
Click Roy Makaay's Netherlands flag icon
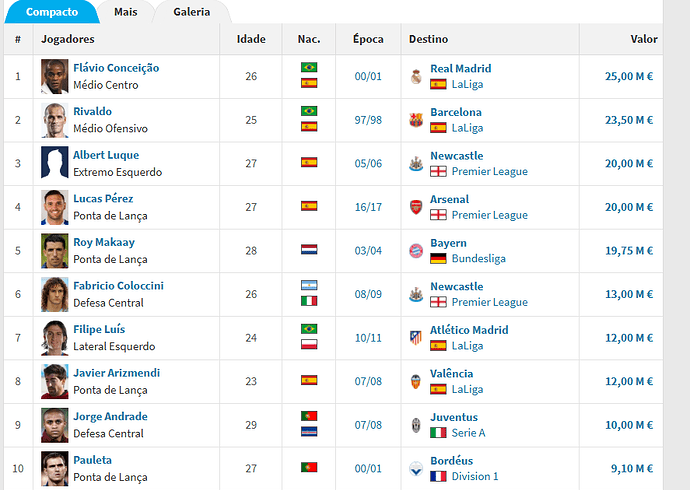[x=309, y=250]
